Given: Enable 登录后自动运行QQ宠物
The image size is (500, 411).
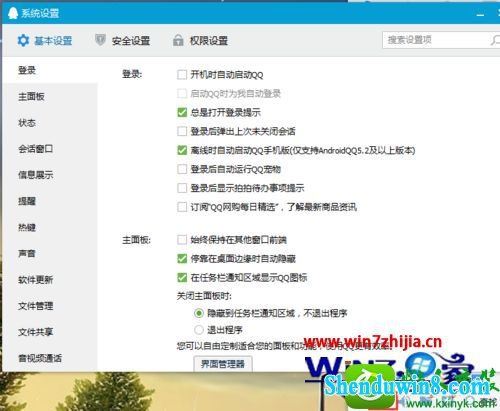Looking at the screenshot, I should coord(182,169).
